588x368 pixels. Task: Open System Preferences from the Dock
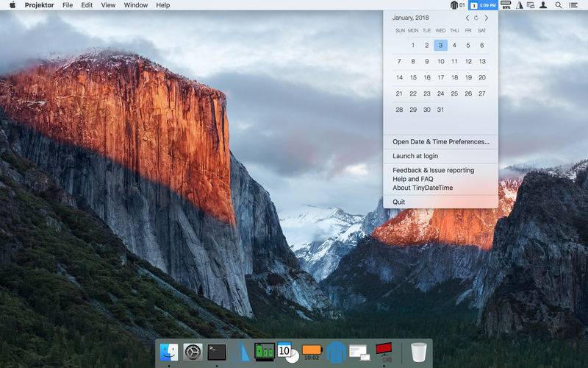(193, 353)
